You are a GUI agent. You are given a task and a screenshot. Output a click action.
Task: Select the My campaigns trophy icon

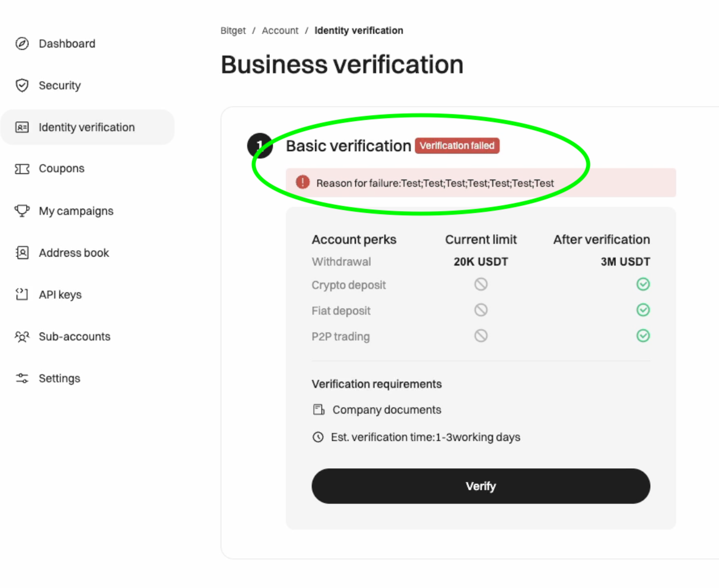point(21,211)
